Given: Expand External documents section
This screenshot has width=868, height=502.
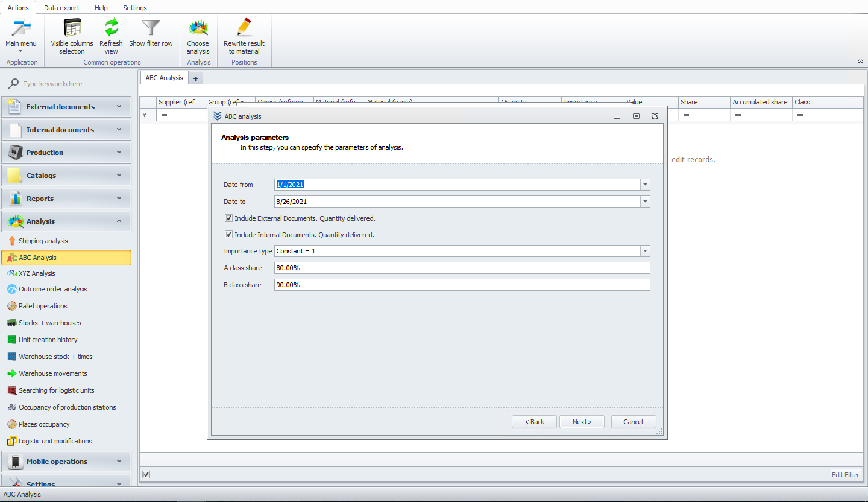Looking at the screenshot, I should coord(66,107).
